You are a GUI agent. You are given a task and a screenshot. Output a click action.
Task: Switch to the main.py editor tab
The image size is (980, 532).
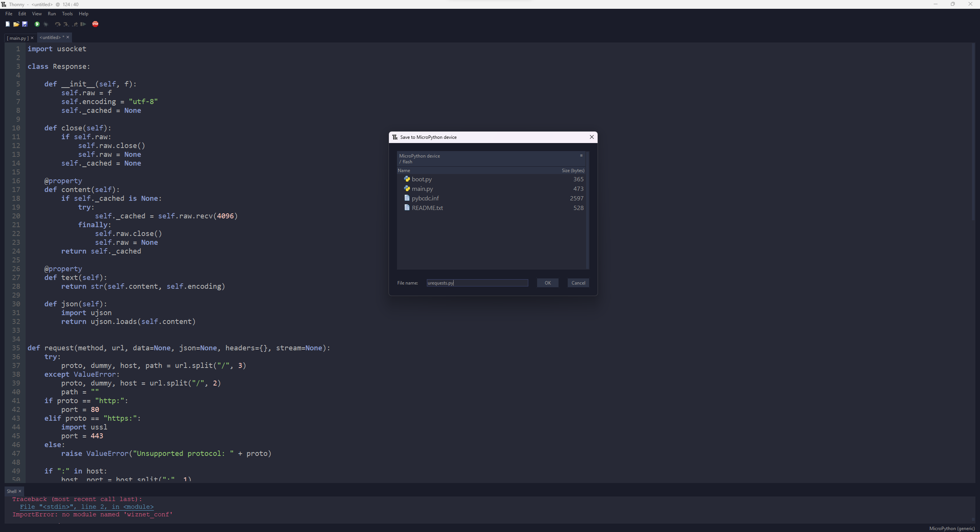(18, 38)
